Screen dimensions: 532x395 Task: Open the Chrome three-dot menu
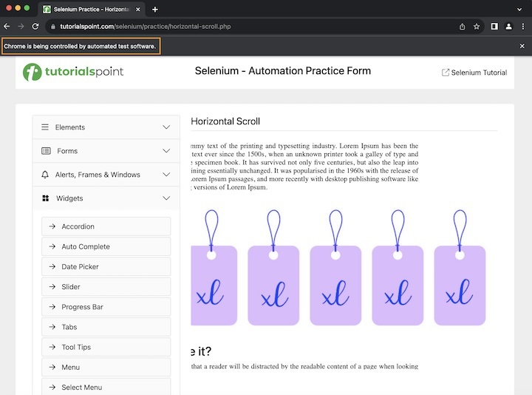click(523, 26)
